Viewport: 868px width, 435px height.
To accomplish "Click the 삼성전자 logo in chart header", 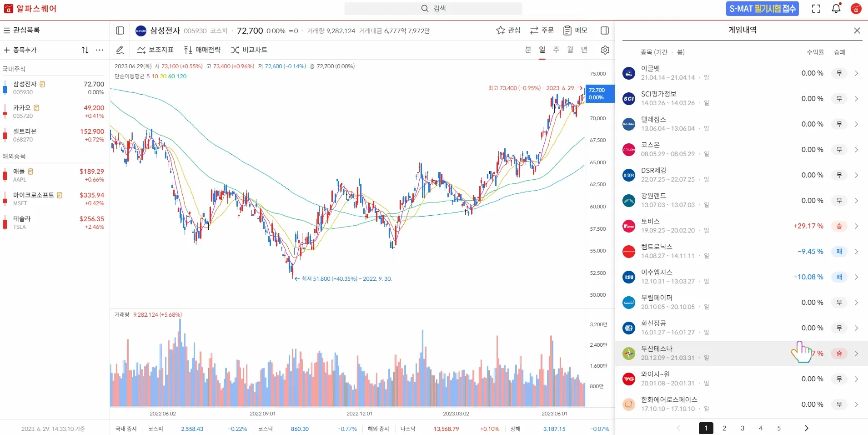I will 141,30.
